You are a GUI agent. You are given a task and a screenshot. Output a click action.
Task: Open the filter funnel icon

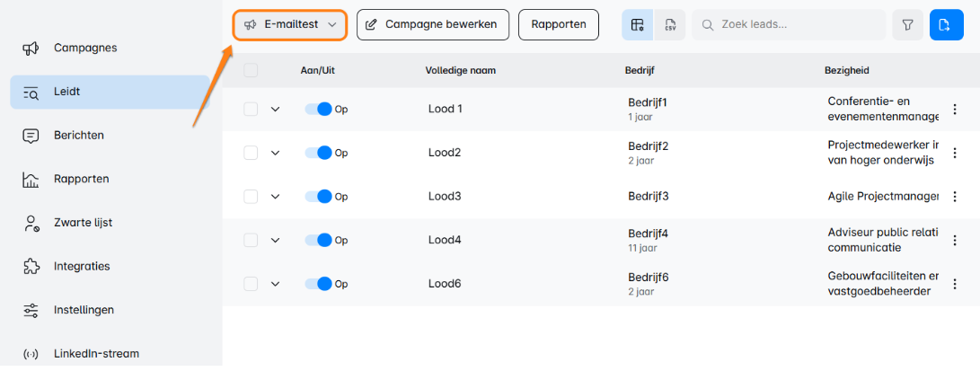point(907,25)
